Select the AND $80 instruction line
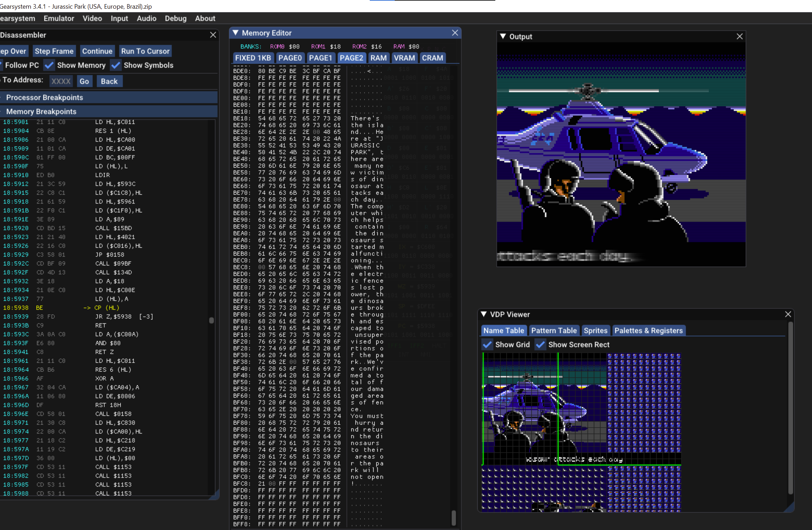Image resolution: width=812 pixels, height=530 pixels. pos(104,343)
